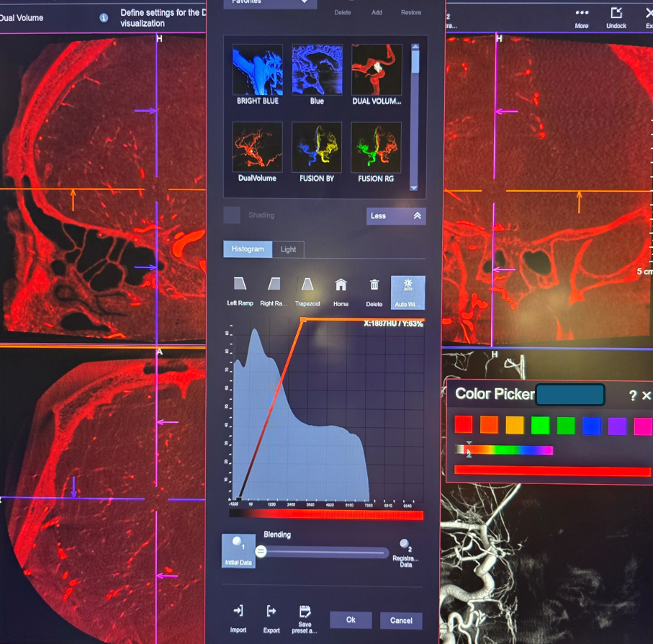This screenshot has height=644, width=653.
Task: Click Save preset as icon
Action: point(305,612)
